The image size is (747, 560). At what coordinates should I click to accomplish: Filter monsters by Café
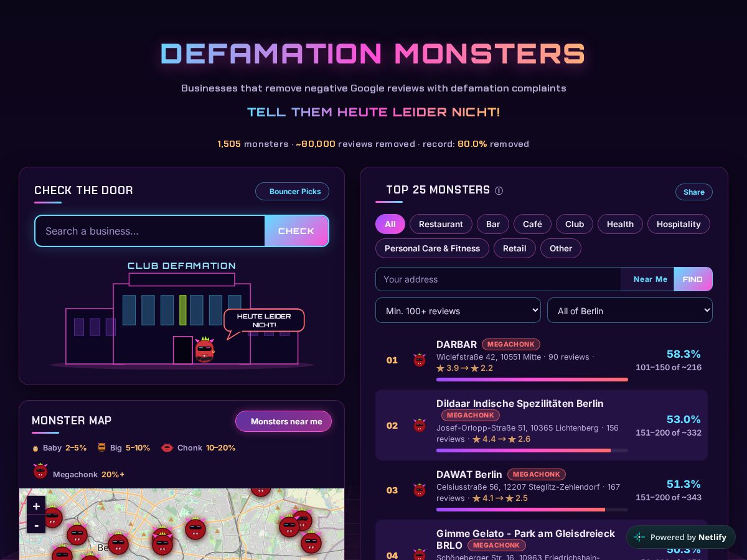[x=532, y=224]
